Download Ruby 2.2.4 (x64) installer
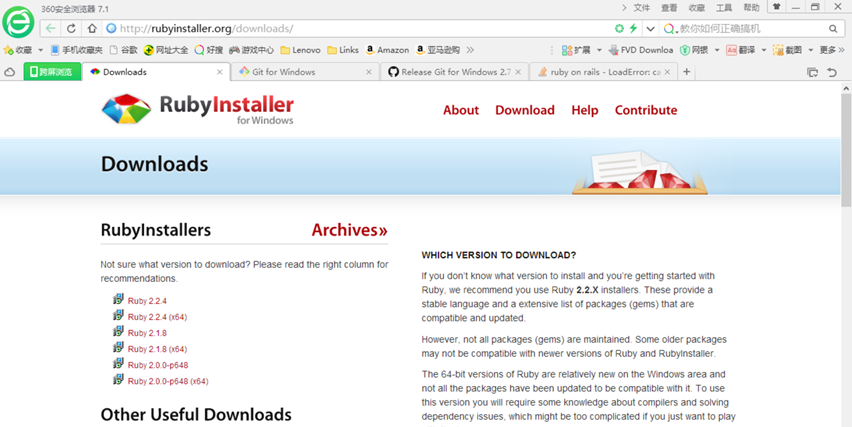Image resolution: width=852 pixels, height=427 pixels. pos(158,317)
